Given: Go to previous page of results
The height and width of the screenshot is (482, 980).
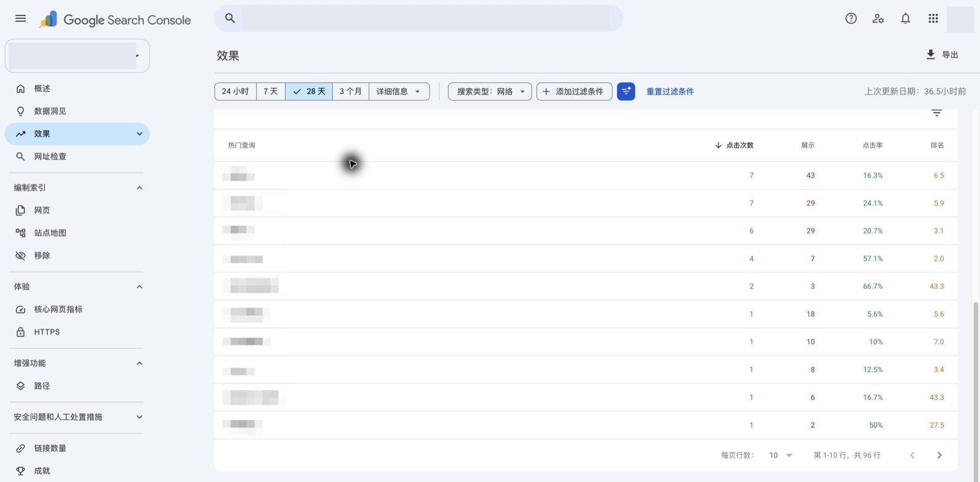Looking at the screenshot, I should tap(912, 455).
